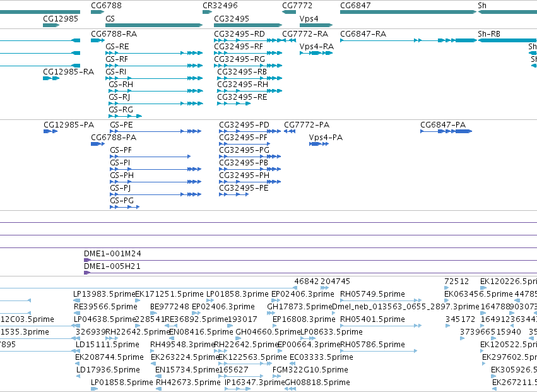The image size is (537, 392).
Task: Click the GS-RI transcript
Action: (154, 78)
